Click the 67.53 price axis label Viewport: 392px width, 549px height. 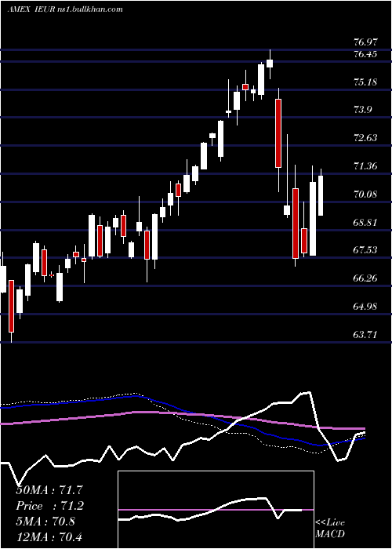tap(366, 250)
